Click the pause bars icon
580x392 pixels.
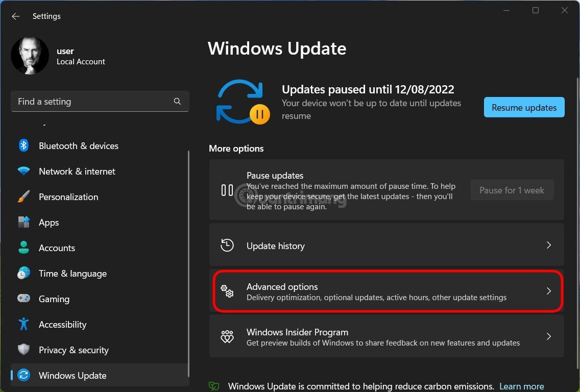tap(227, 190)
